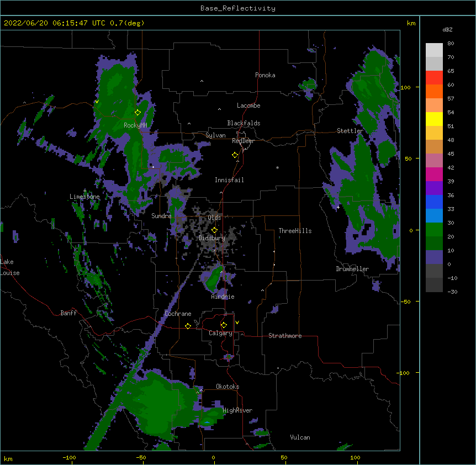Pick the bright green swatch between 30 and 20 dBZ

tap(434, 230)
